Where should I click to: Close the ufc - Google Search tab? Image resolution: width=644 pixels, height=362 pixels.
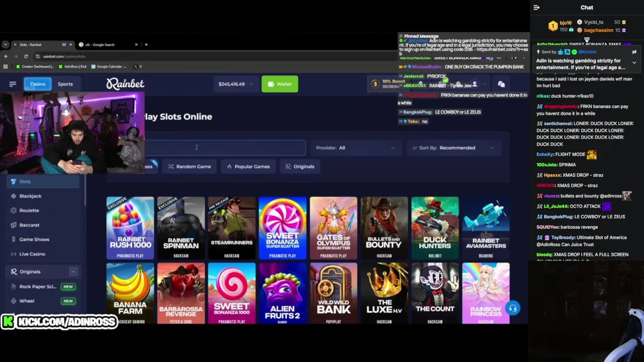136,45
